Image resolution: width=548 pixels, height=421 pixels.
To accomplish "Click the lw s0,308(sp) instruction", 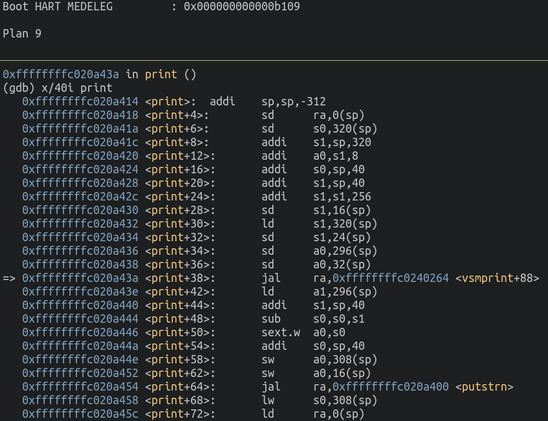I will (x=319, y=401).
